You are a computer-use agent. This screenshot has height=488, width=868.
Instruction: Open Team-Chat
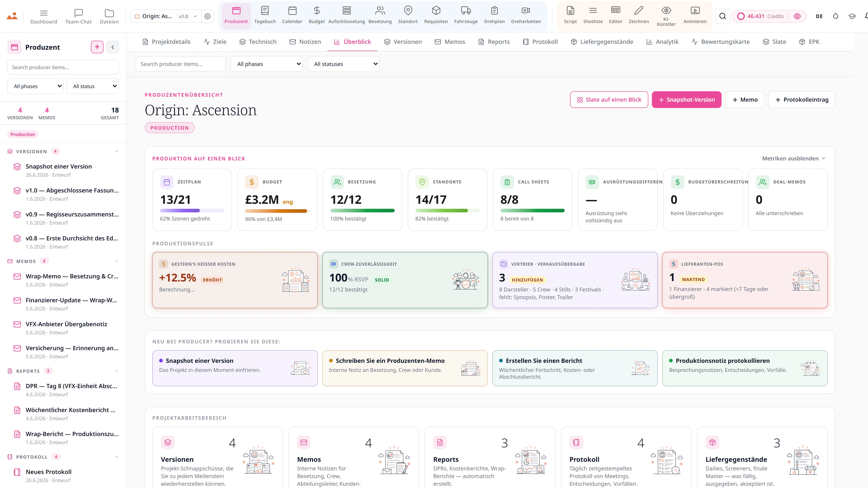click(78, 16)
